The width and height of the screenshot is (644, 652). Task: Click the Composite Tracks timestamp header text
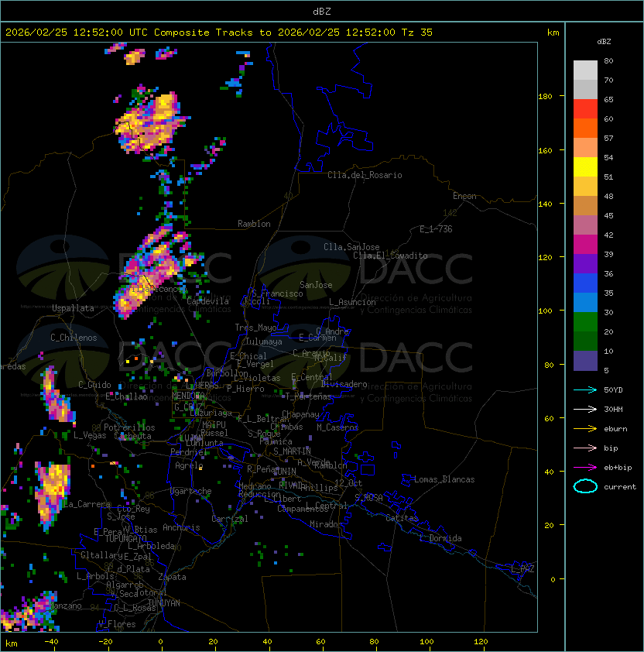(x=219, y=33)
